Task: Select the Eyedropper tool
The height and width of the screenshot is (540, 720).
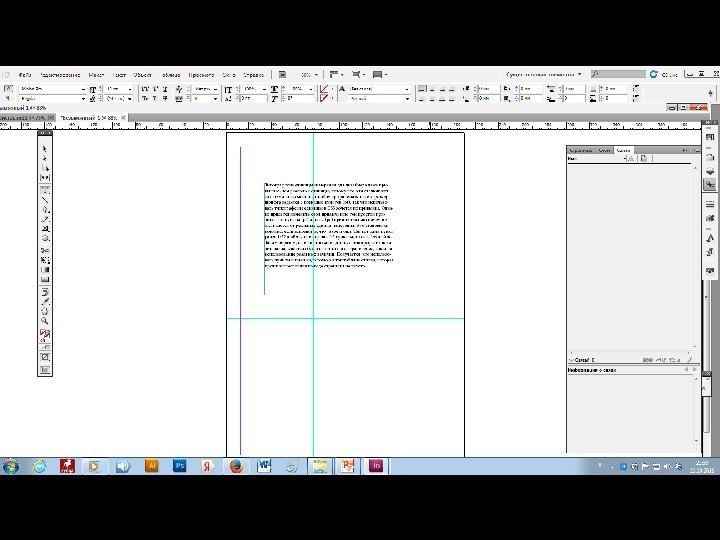Action: 45,302
